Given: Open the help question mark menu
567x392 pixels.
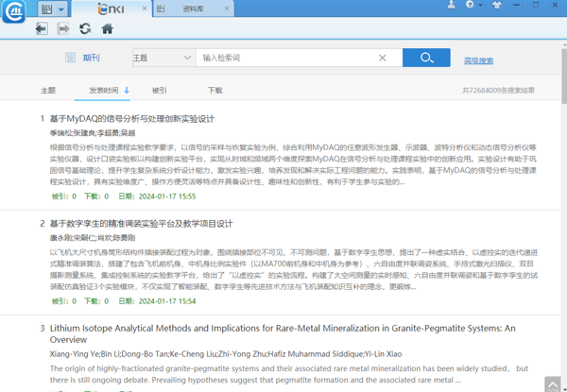Looking at the screenshot, I should pyautogui.click(x=471, y=6).
